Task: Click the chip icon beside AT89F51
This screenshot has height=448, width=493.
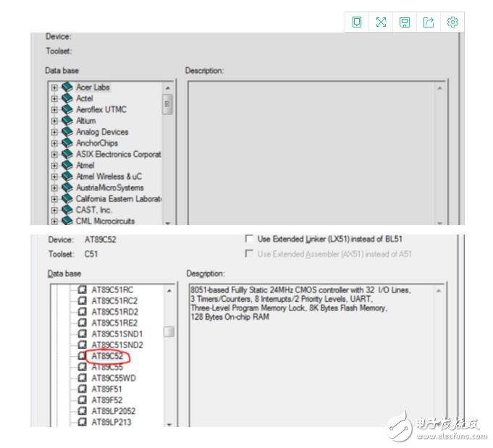Action: pos(82,389)
